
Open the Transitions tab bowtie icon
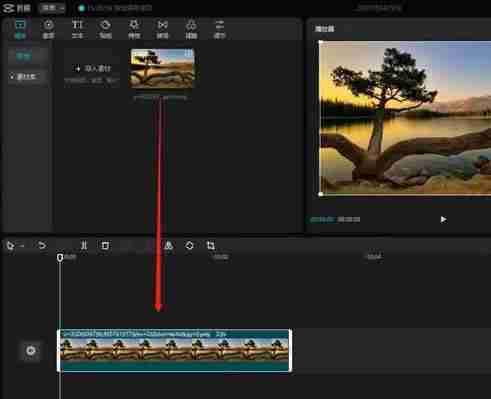point(163,29)
